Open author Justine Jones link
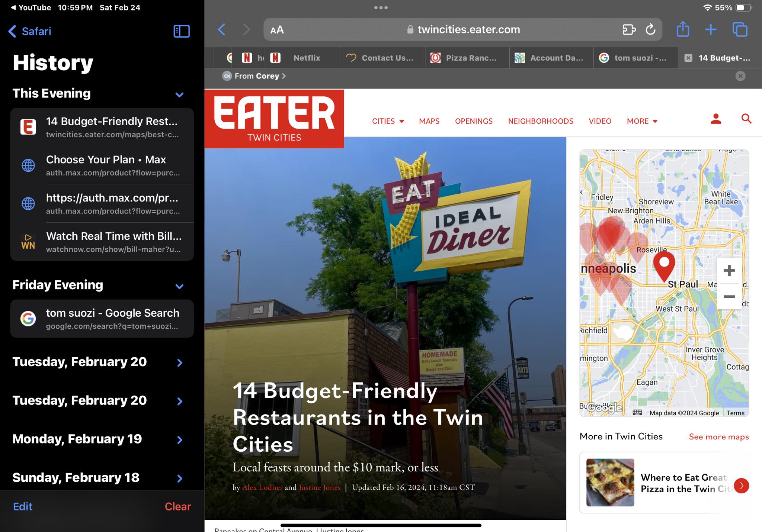This screenshot has width=762, height=532. click(x=320, y=487)
